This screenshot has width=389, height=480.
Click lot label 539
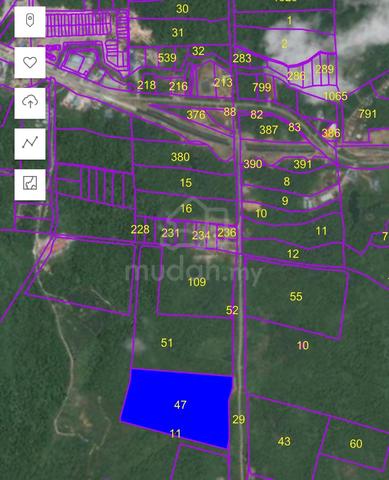coord(167,58)
